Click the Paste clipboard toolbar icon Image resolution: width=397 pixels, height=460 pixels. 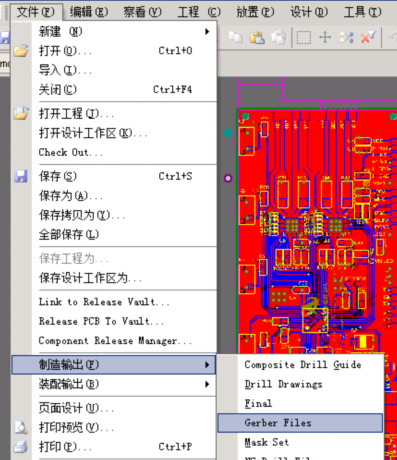coord(257,37)
